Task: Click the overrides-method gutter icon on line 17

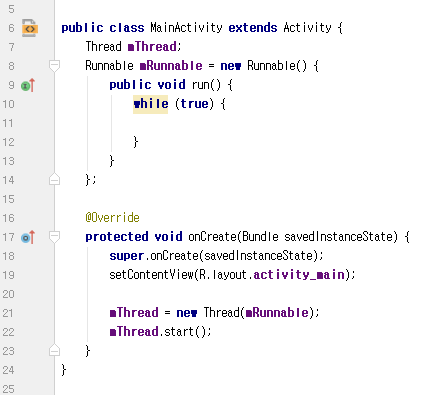Action: [x=28, y=237]
